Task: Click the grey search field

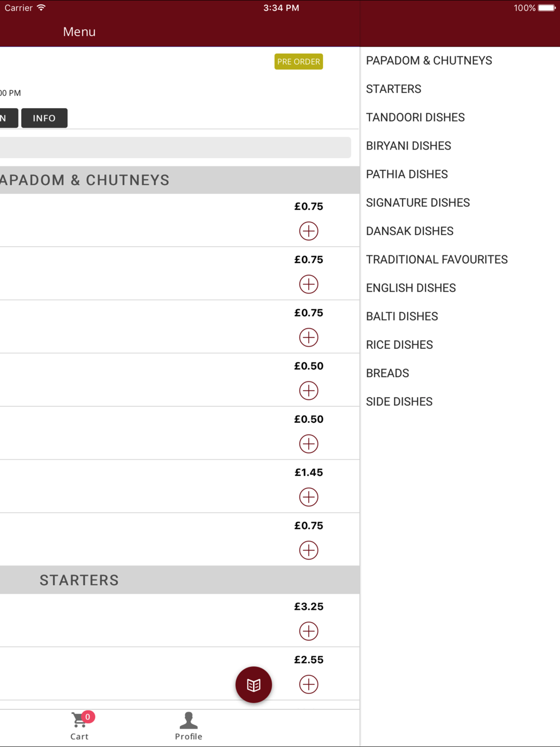Action: pyautogui.click(x=175, y=147)
